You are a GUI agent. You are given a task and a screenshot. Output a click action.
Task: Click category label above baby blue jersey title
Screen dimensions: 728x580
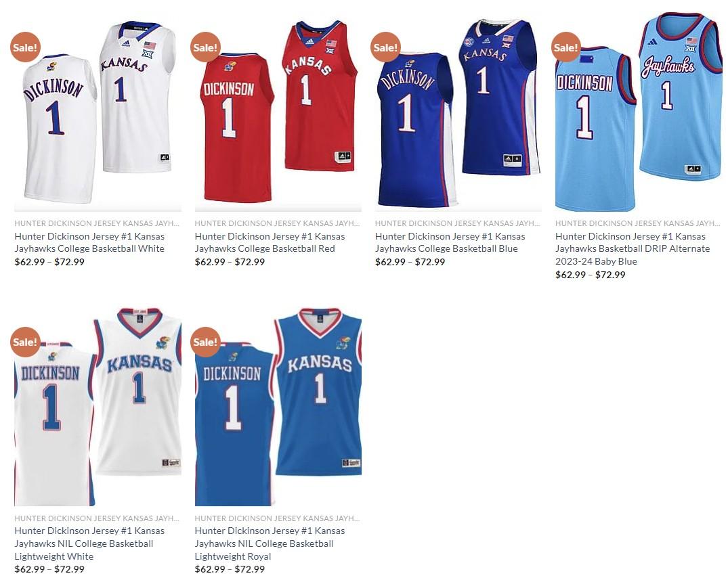638,223
